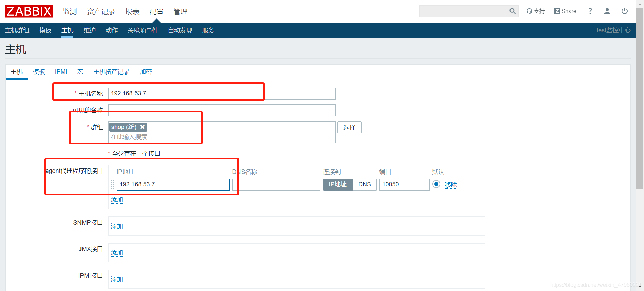Screen dimensions: 644x291
Task: Remove the shop (新) group tag
Action: tap(142, 127)
